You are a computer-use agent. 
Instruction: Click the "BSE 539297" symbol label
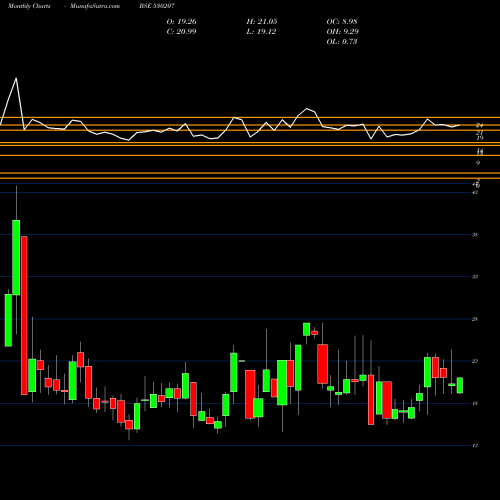[x=157, y=6]
